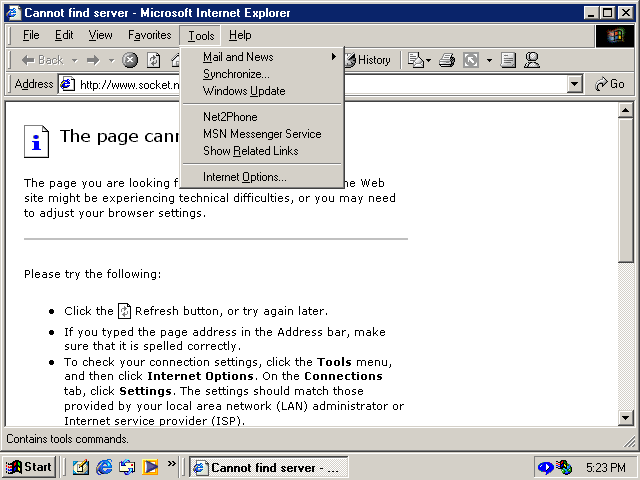The height and width of the screenshot is (480, 640).
Task: Click the scroll up arrow
Action: [626, 110]
